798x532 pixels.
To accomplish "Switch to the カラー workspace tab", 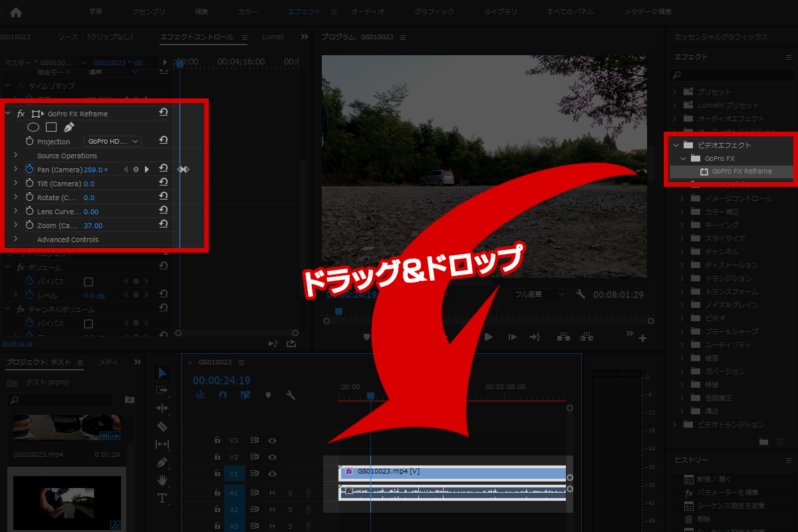I will pyautogui.click(x=248, y=12).
